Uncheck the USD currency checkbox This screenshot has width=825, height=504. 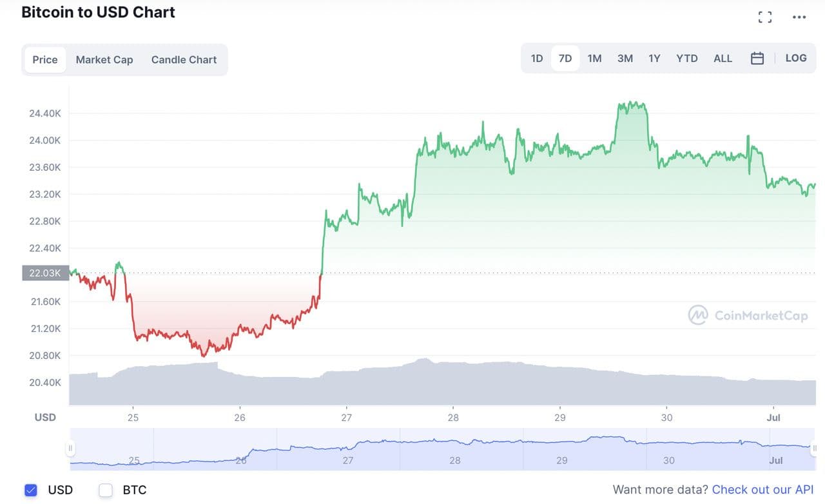[31, 490]
